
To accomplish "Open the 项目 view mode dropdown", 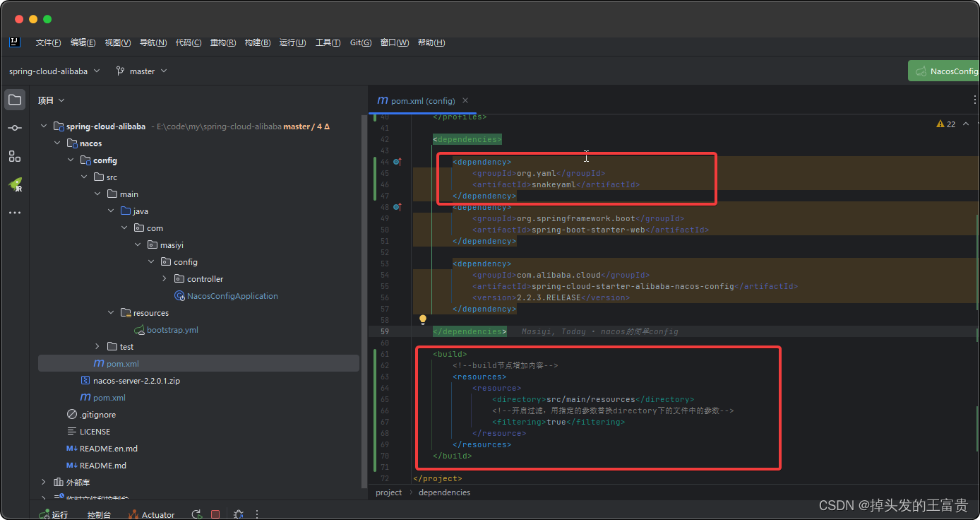I will (52, 100).
